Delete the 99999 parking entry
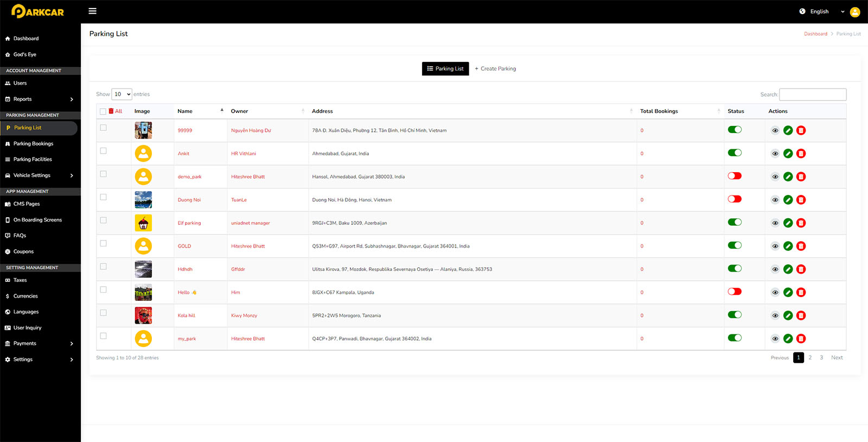The height and width of the screenshot is (442, 868). pos(801,130)
